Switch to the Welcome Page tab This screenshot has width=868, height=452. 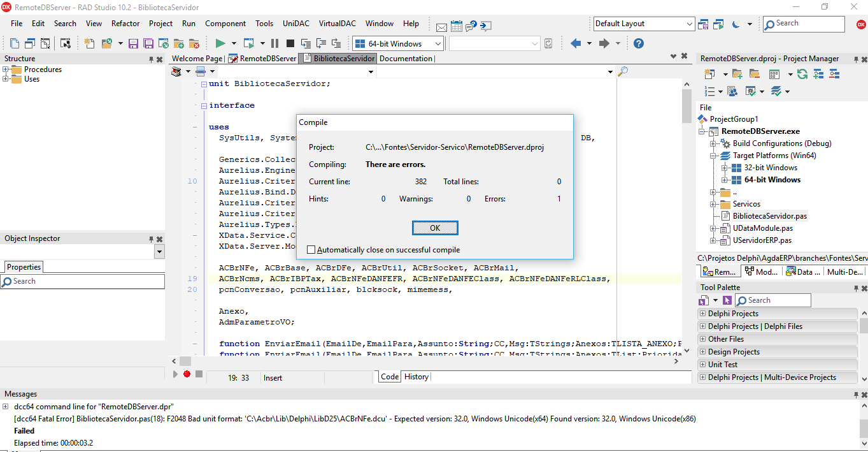[197, 58]
